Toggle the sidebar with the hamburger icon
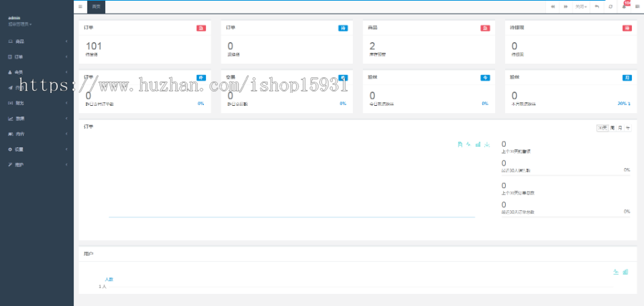Screen dimensions: 644x306 (80, 6)
